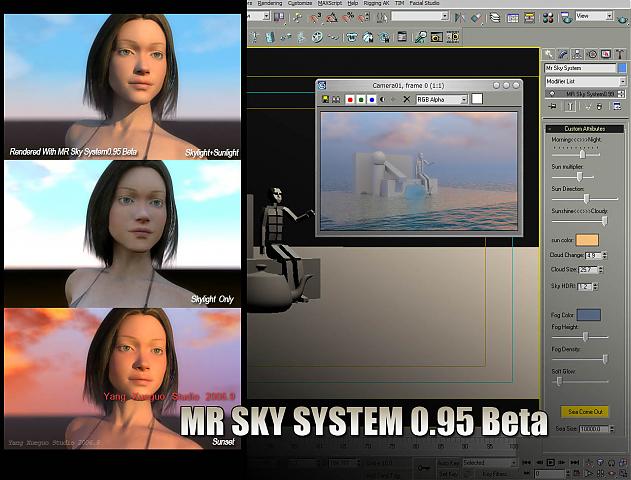Click Remove Modifier trash icon
The width and height of the screenshot is (631, 480).
599,107
